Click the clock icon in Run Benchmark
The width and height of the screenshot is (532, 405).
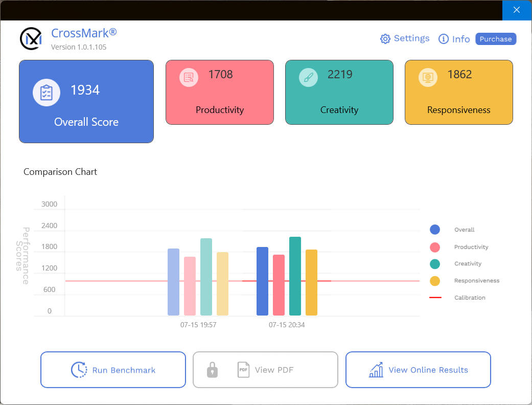click(x=79, y=370)
